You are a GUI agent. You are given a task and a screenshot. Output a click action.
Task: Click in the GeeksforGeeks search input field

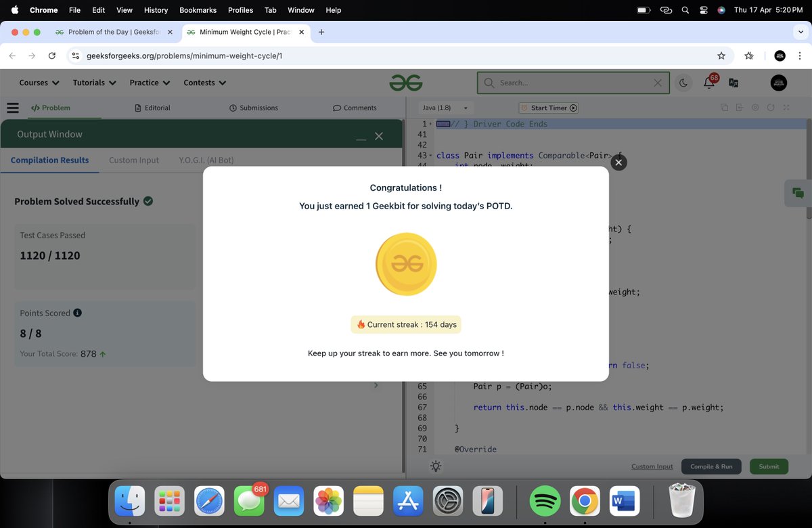(574, 83)
